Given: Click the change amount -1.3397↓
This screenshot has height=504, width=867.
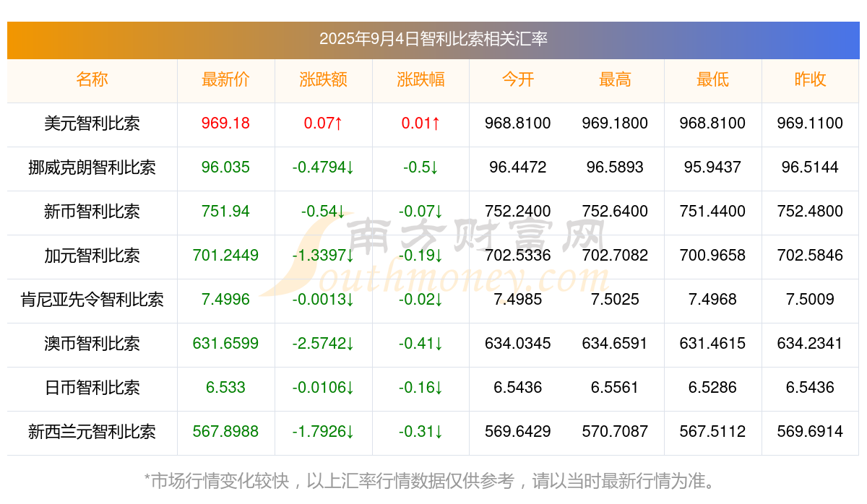Looking at the screenshot, I should (x=323, y=256).
